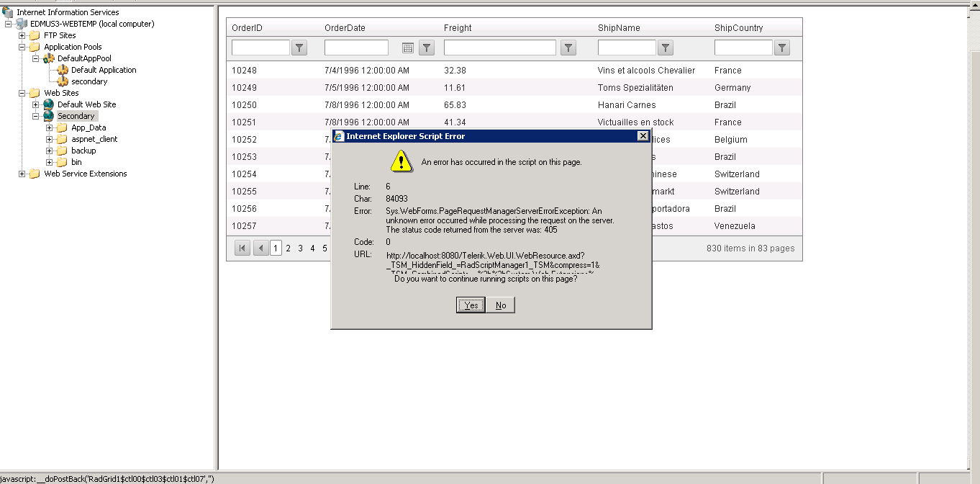Select the Default Application tree label
The image size is (980, 484).
click(104, 70)
